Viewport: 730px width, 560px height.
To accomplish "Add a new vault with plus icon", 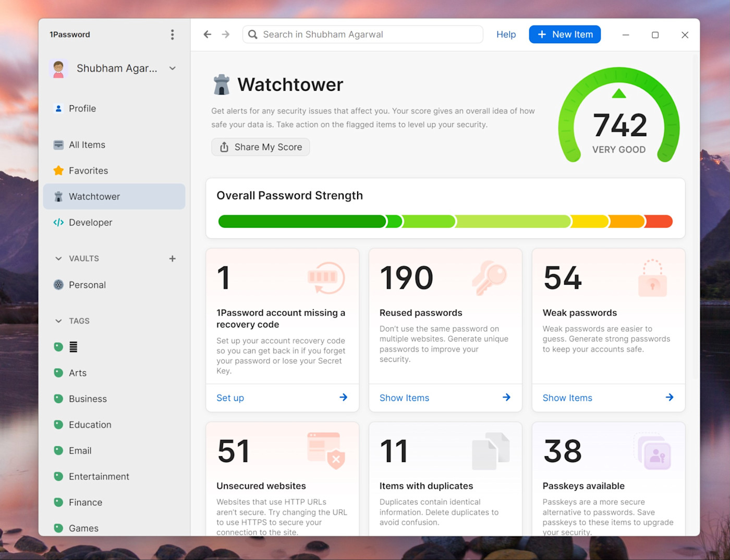I will (173, 259).
